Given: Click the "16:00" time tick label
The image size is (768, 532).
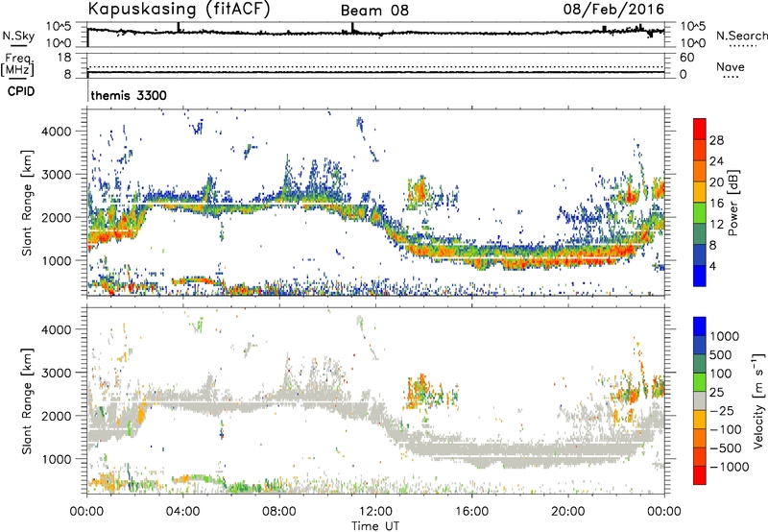Looking at the screenshot, I should [471, 512].
